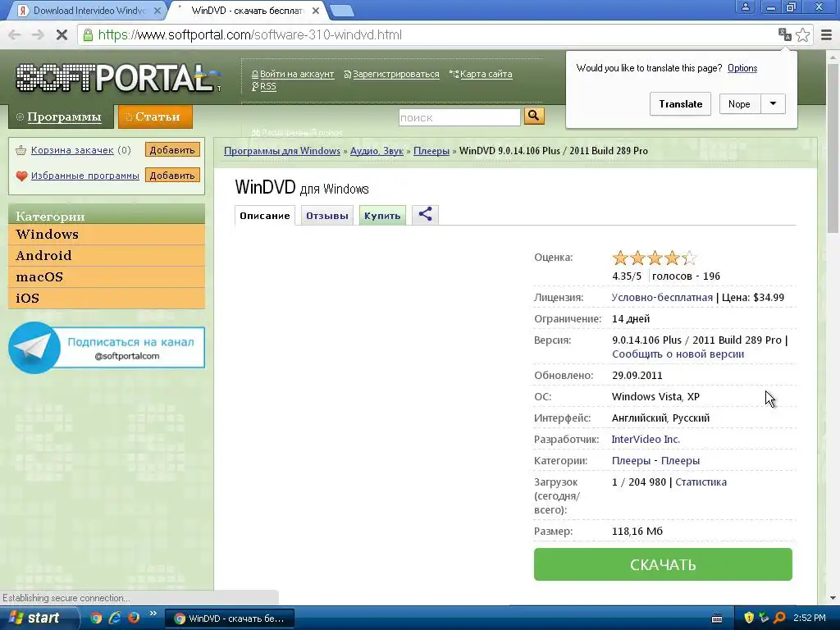Click the keyboard tray icon
This screenshot has height=630, width=840.
pos(717,619)
